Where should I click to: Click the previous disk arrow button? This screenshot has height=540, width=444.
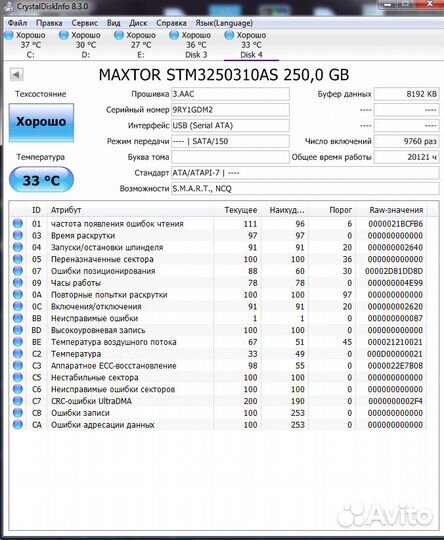pyautogui.click(x=16, y=74)
